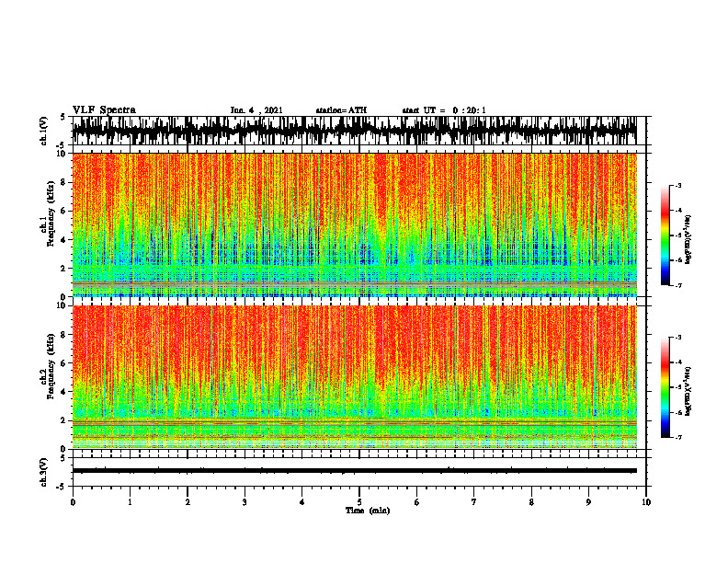728x563 pixels.
Task: Click the '2' time axis tick label
Action: coord(188,502)
